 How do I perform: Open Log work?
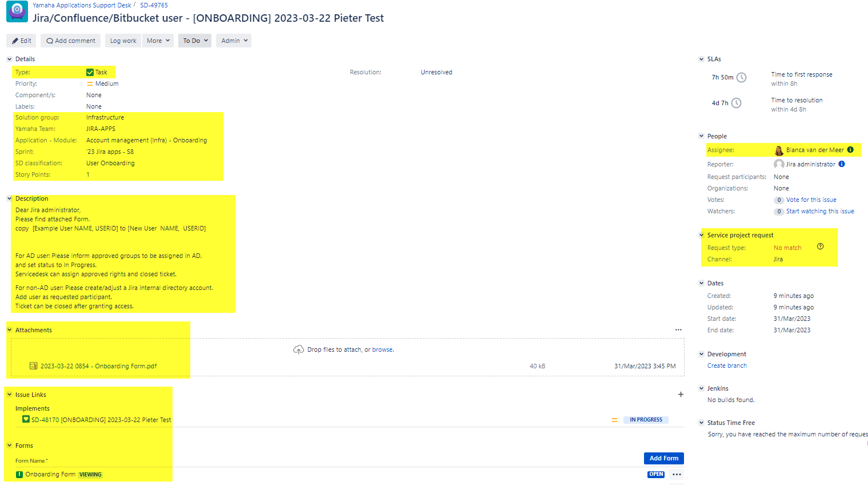[x=123, y=41]
